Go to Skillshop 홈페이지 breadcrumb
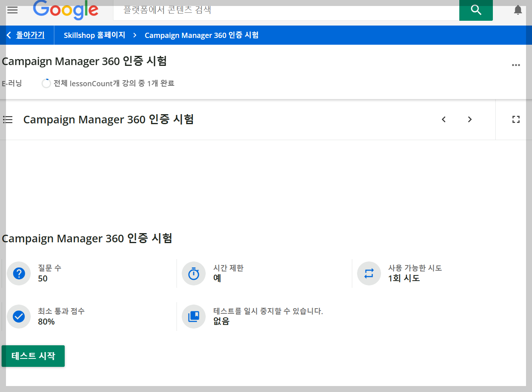The width and height of the screenshot is (532, 392). 95,35
